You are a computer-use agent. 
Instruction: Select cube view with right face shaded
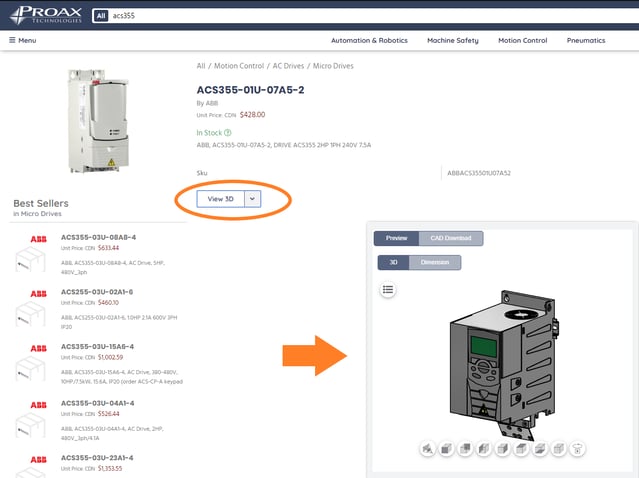(502, 449)
